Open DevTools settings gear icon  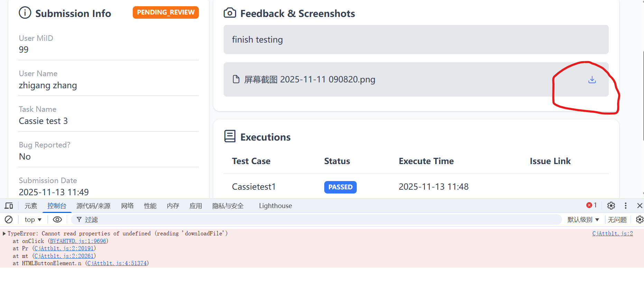coord(611,206)
